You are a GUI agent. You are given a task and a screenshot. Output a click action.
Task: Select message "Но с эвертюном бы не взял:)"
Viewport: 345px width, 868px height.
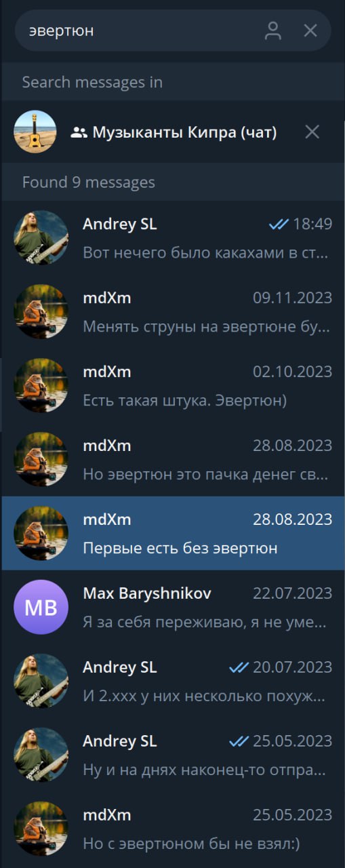tap(173, 829)
